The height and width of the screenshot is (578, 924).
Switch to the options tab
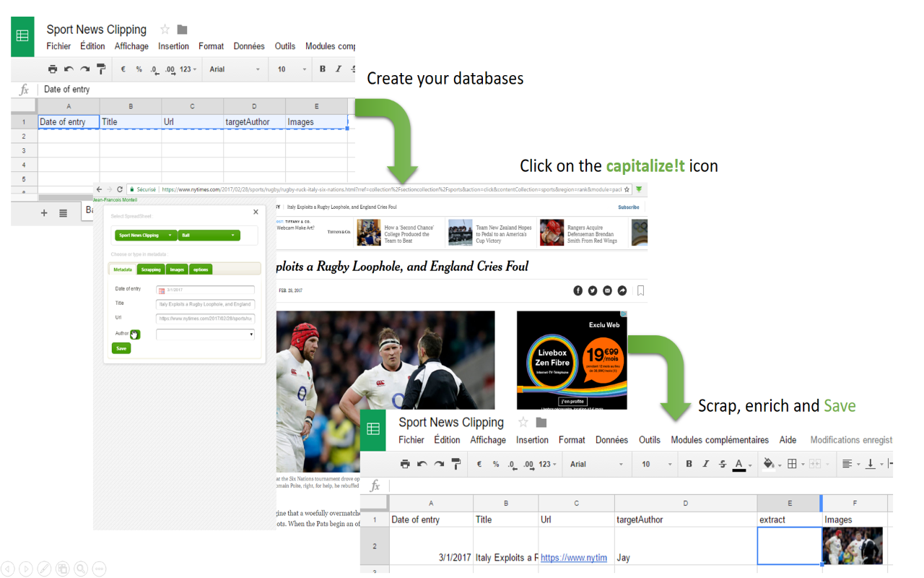coord(201,269)
